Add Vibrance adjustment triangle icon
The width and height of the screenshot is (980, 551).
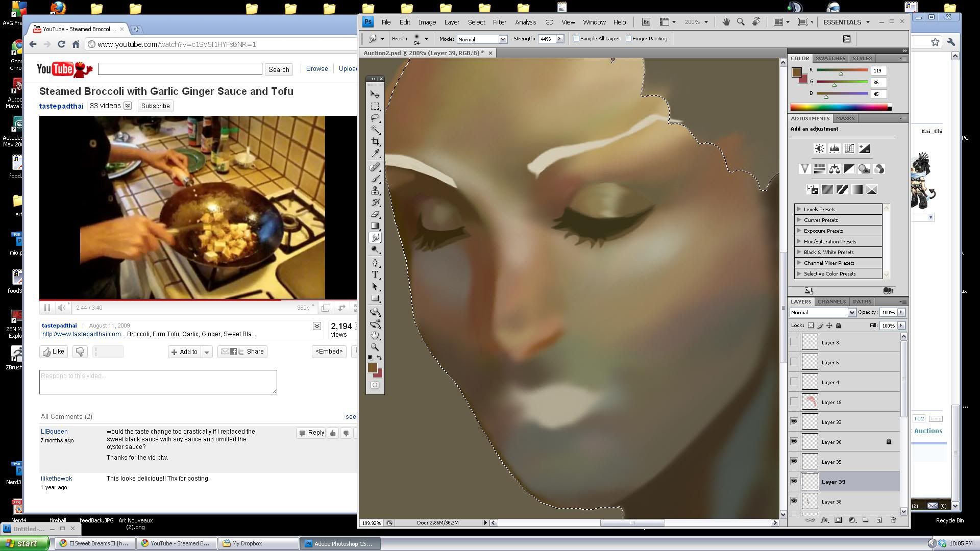click(x=804, y=169)
